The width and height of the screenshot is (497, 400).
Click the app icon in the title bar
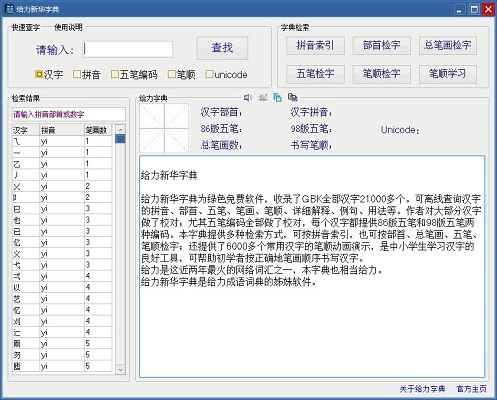click(x=10, y=9)
